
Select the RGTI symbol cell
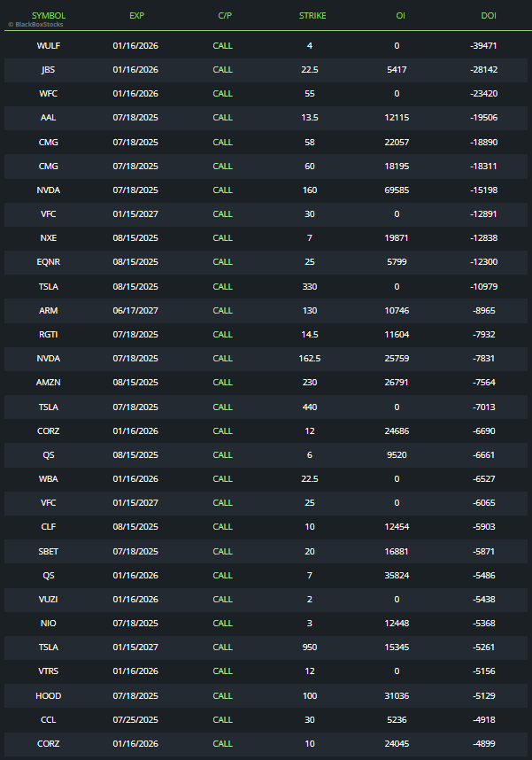click(49, 335)
